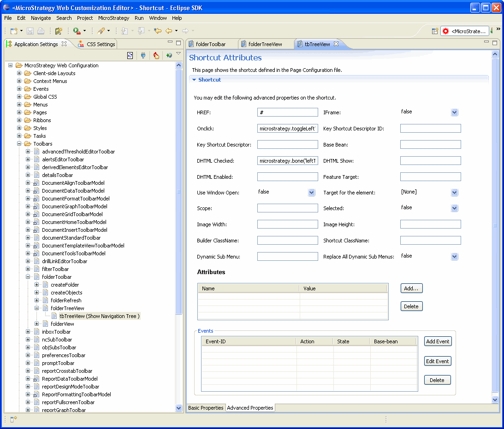504x429 pixels.
Task: Click the plug connection icon in Application Settings
Action: point(143,56)
